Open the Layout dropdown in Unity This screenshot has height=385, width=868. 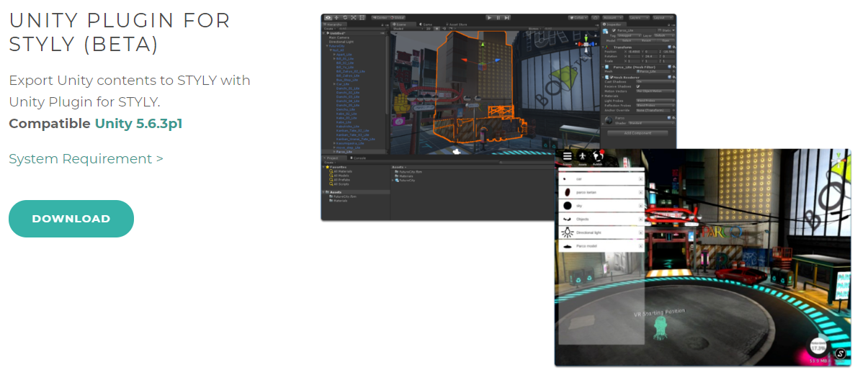(x=661, y=17)
